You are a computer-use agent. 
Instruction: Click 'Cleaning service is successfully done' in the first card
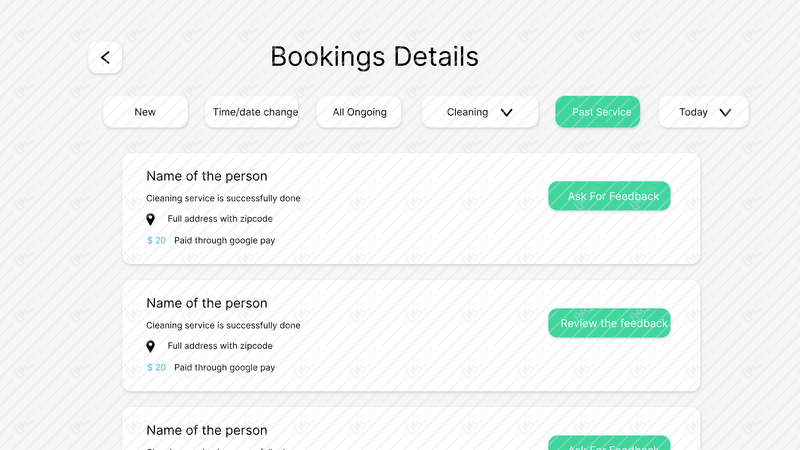click(x=223, y=198)
